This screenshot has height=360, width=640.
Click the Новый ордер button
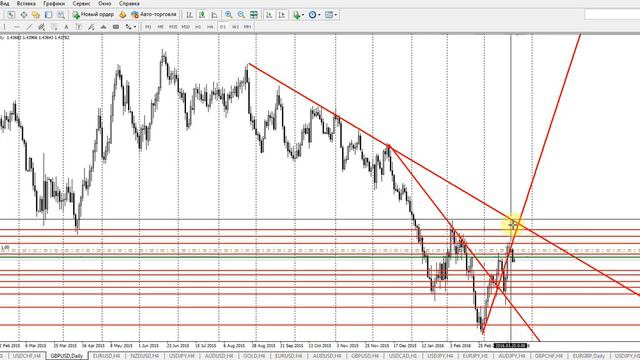click(x=93, y=15)
